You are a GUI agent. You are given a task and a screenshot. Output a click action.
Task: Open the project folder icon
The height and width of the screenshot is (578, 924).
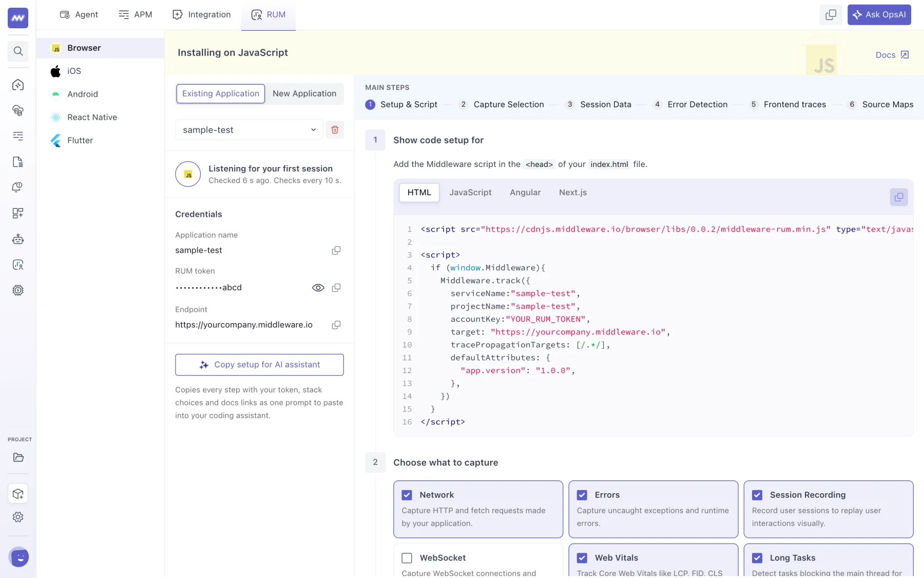18,457
